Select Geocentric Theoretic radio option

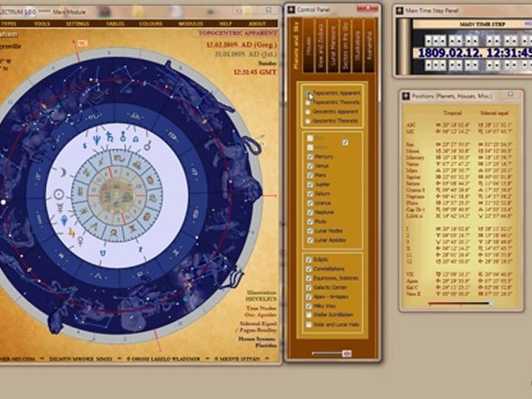tap(308, 121)
